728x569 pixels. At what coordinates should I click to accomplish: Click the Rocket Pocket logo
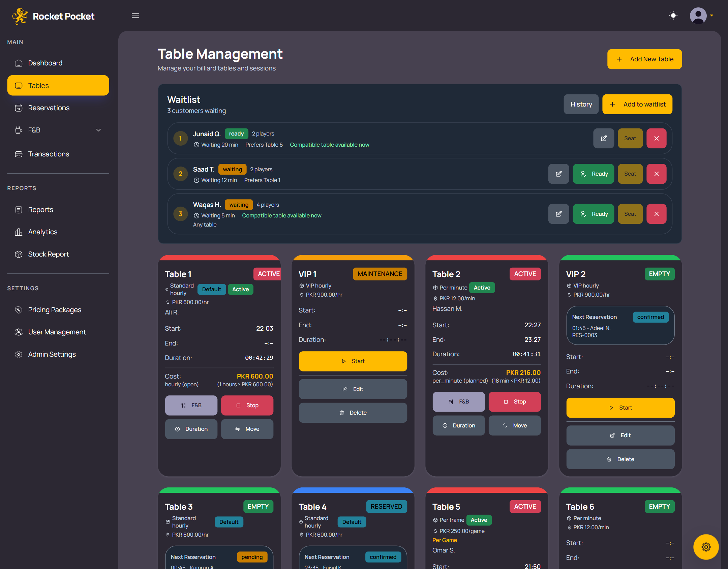53,16
